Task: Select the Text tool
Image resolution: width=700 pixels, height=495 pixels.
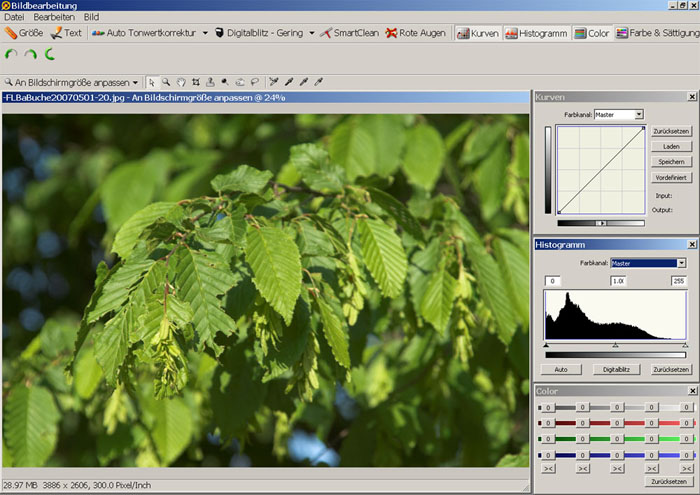Action: 66,33
